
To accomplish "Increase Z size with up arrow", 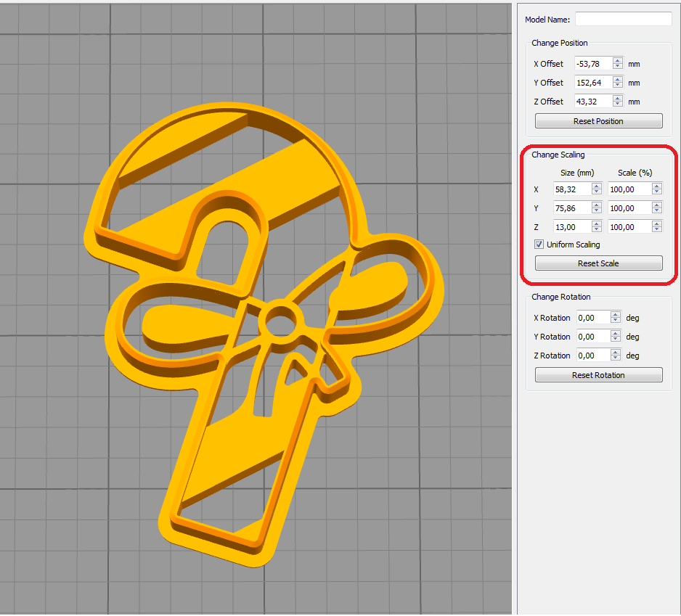I will point(597,223).
